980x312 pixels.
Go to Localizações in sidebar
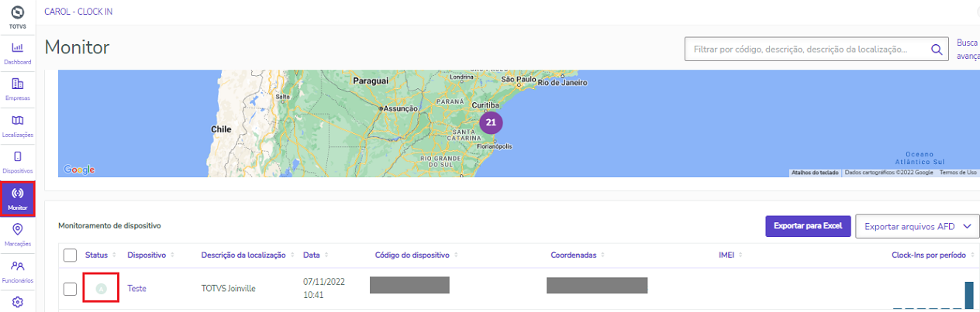[x=17, y=126]
